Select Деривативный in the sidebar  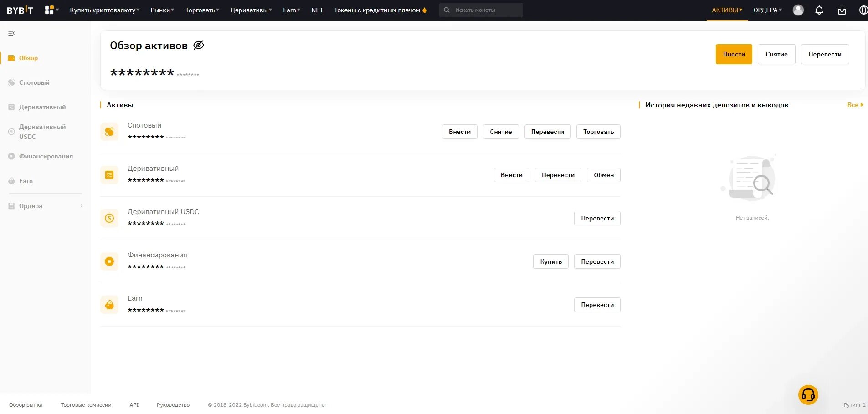(x=42, y=107)
